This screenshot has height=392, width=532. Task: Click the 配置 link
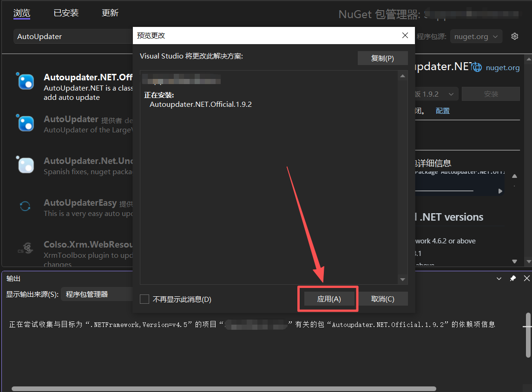(x=442, y=111)
